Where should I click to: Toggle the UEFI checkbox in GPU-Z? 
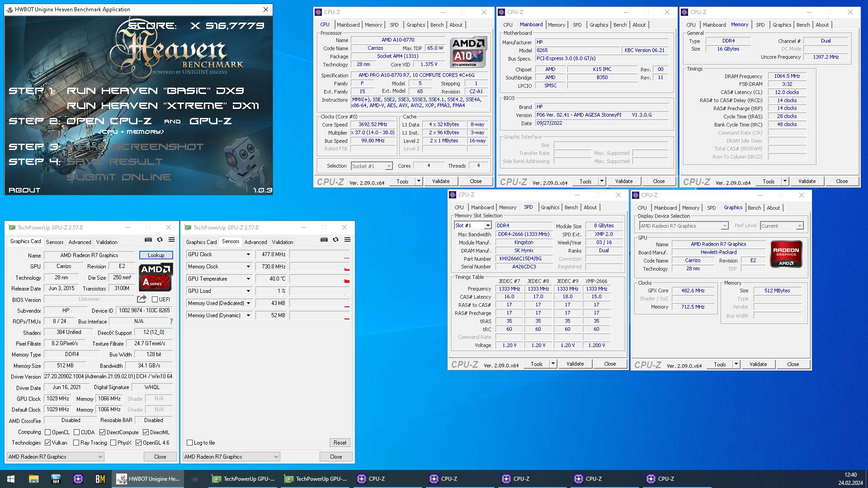[x=155, y=299]
